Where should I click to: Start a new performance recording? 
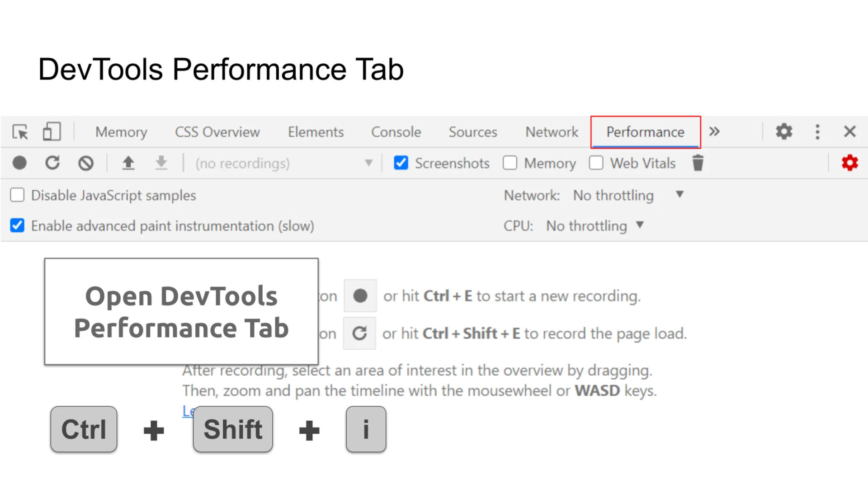[19, 163]
